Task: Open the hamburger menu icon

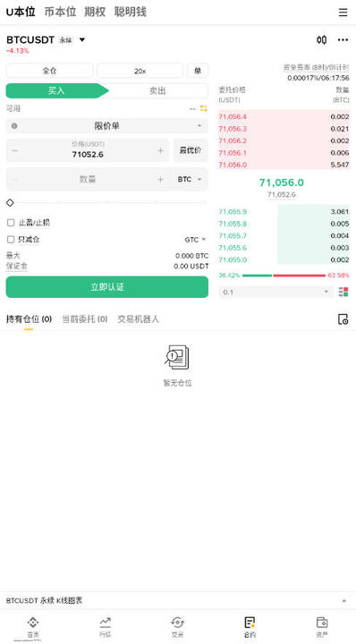Action: [343, 13]
